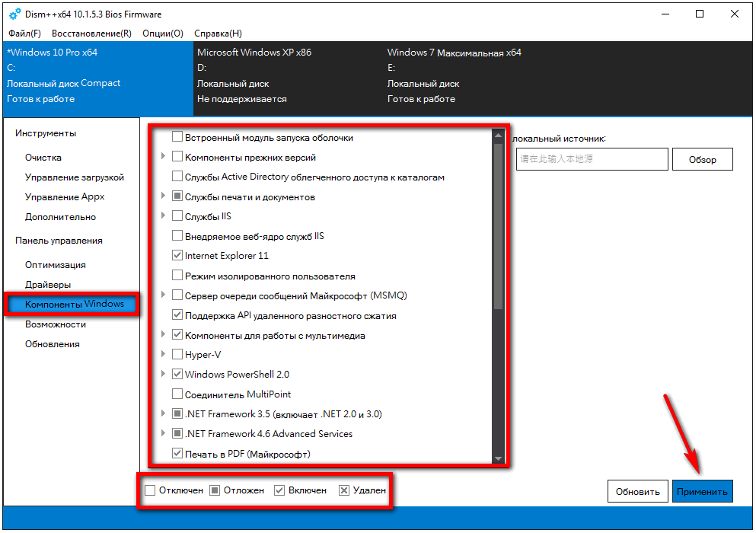756x533 pixels.
Task: Maximize the Dism++ window
Action: click(700, 14)
